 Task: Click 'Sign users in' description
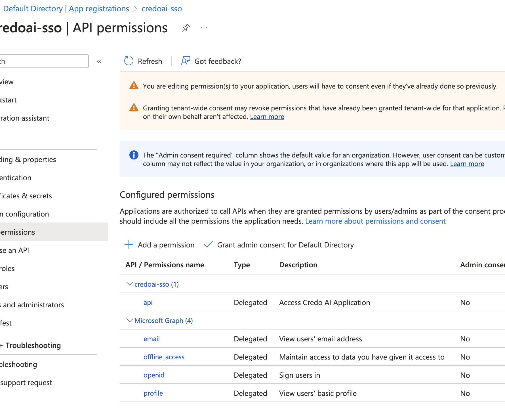[300, 375]
